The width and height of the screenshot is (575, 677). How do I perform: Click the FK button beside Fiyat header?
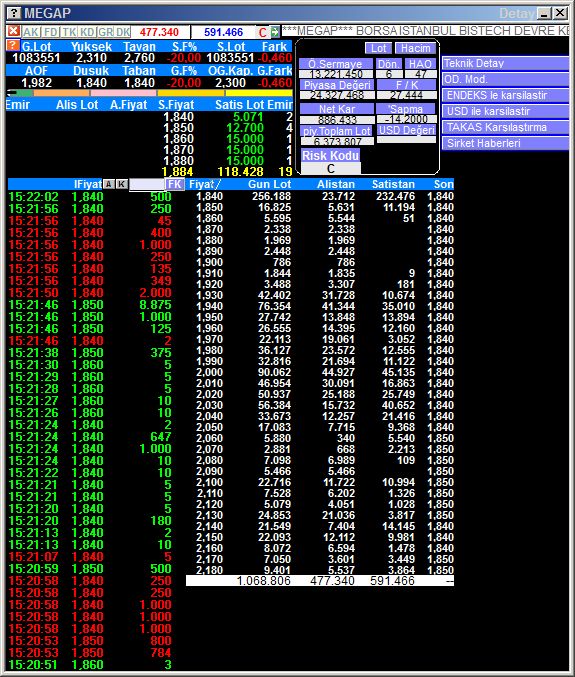point(175,184)
